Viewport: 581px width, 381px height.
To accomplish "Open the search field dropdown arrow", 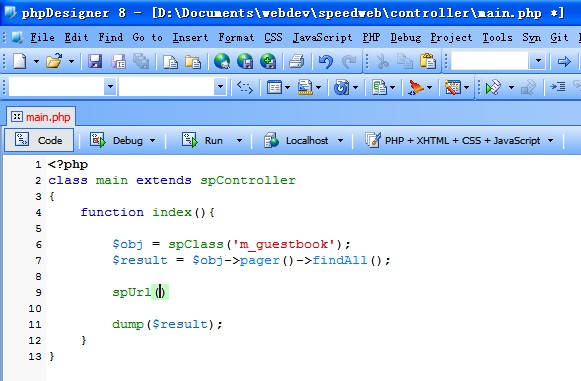I will [x=538, y=61].
